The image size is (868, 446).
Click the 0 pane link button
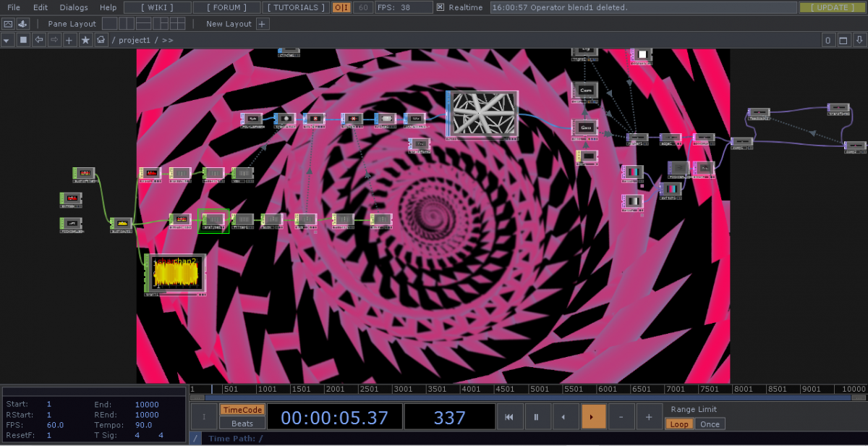coord(828,40)
